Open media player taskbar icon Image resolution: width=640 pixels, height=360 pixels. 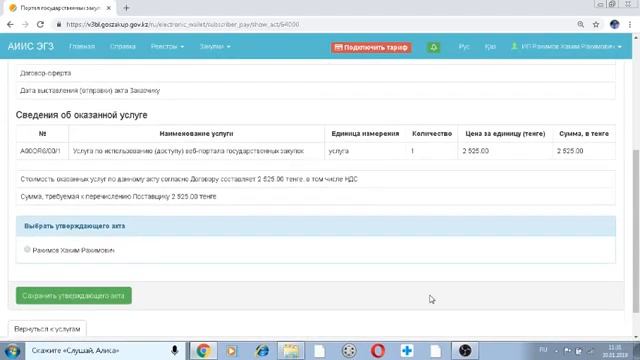pyautogui.click(x=232, y=351)
